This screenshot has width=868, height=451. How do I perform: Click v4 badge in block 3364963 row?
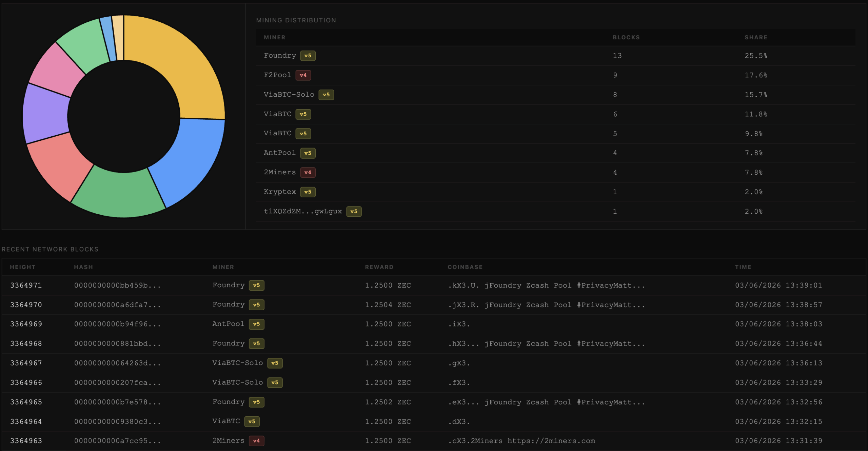pyautogui.click(x=256, y=441)
